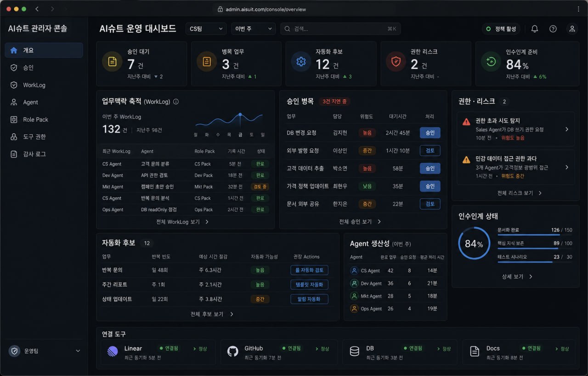
Task: Approve the DB 변경 요청 row
Action: (x=430, y=133)
